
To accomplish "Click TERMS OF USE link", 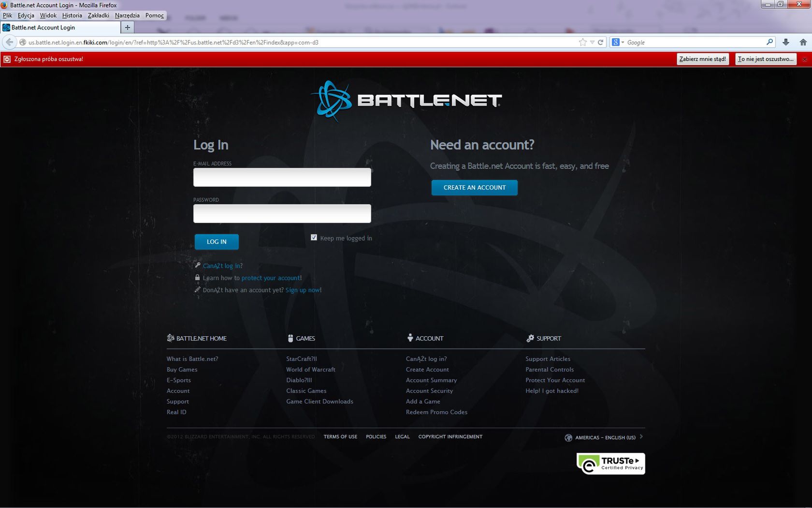I will click(x=340, y=437).
